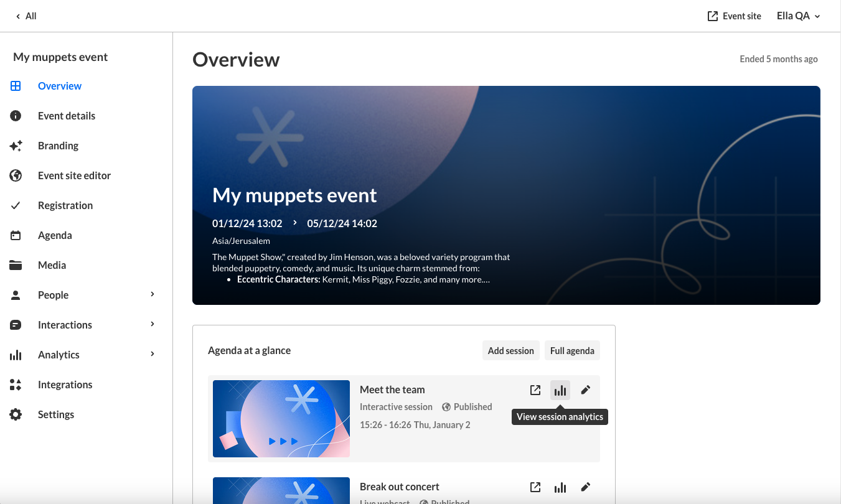Edit the Meet the team session
Screen dimensions: 841x504
point(585,390)
